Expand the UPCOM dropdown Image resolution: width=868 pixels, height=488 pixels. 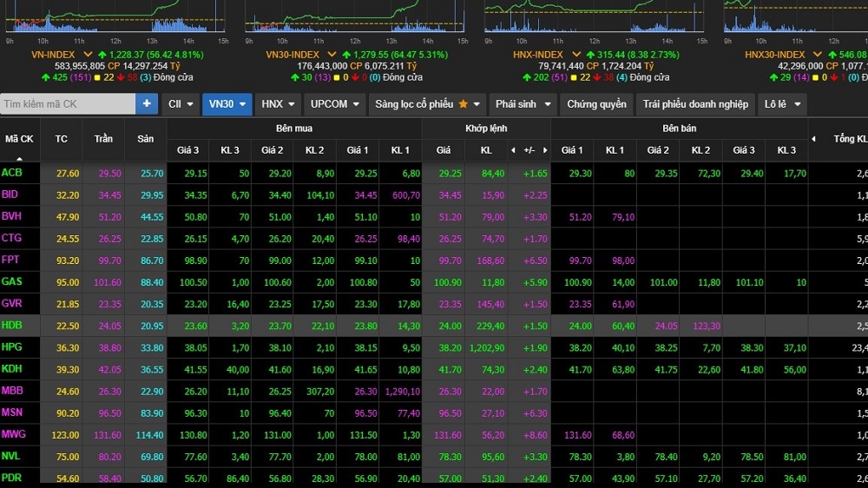coord(334,103)
